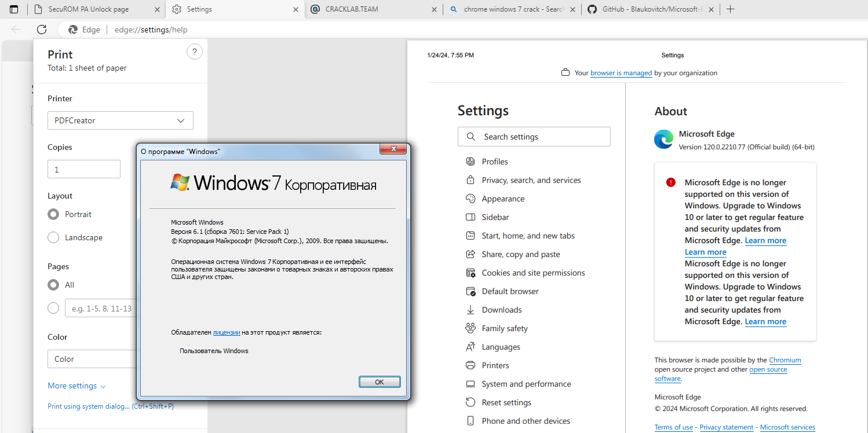
Task: Click the Search settings box in preview
Action: coord(534,137)
